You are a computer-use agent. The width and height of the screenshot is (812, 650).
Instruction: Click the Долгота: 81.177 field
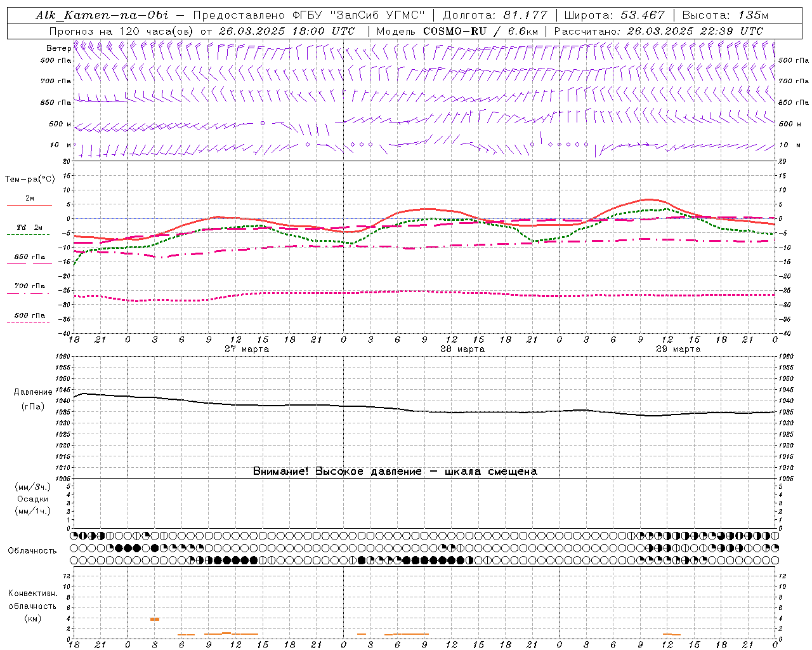494,15
